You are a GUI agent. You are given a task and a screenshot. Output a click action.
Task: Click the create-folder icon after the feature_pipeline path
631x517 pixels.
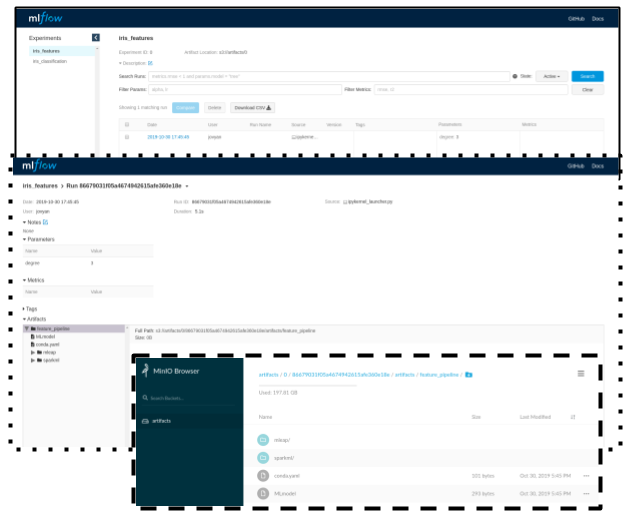[468, 375]
